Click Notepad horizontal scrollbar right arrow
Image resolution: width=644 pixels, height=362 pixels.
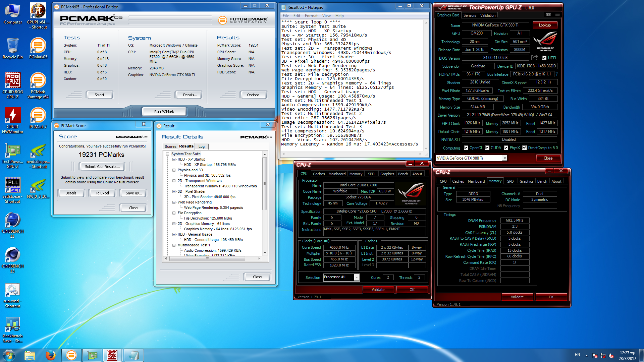420,154
